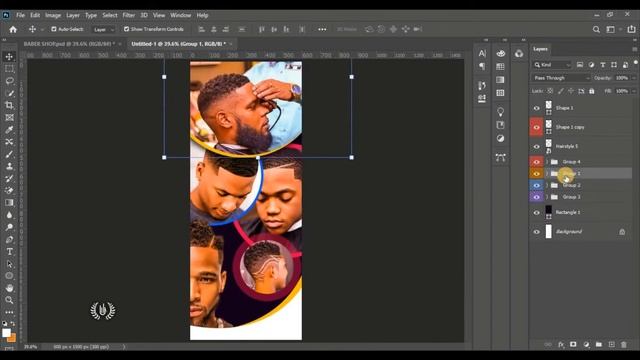This screenshot has width=640, height=360.
Task: Select the Clone Stamp tool
Action: (9, 166)
